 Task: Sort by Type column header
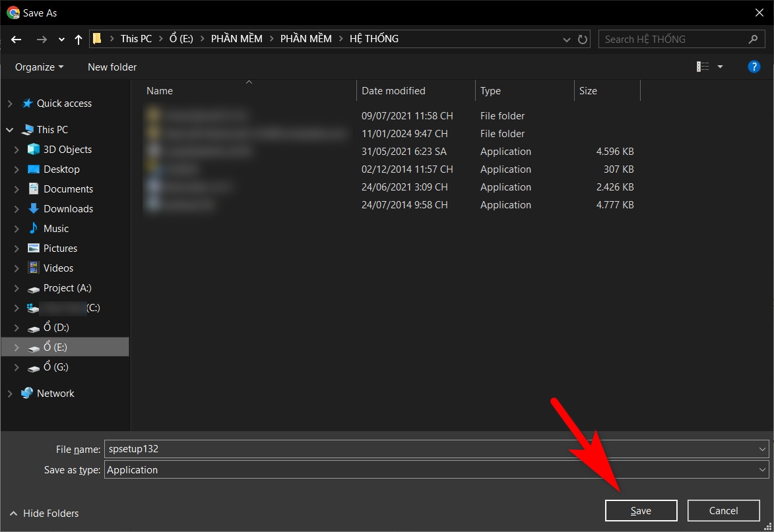click(490, 91)
